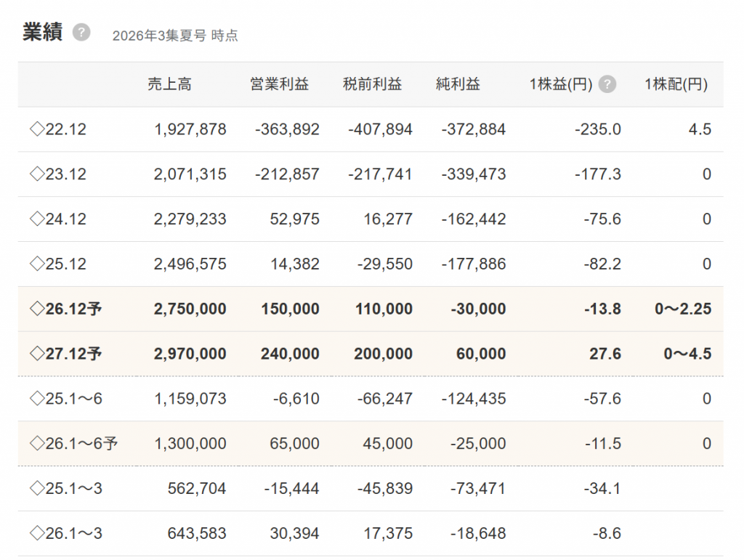Screen dimensions: 744x560
Task: Select the ◇23.12 row label
Action: coord(58,174)
